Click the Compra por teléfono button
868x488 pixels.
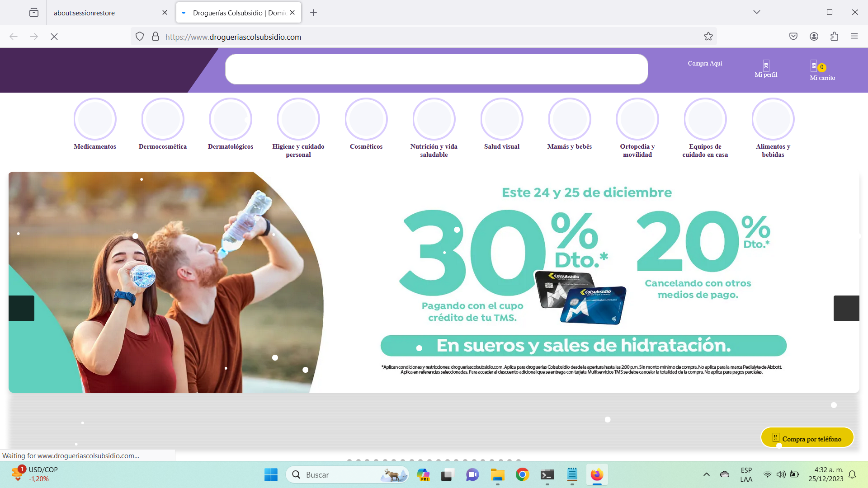[x=807, y=438]
